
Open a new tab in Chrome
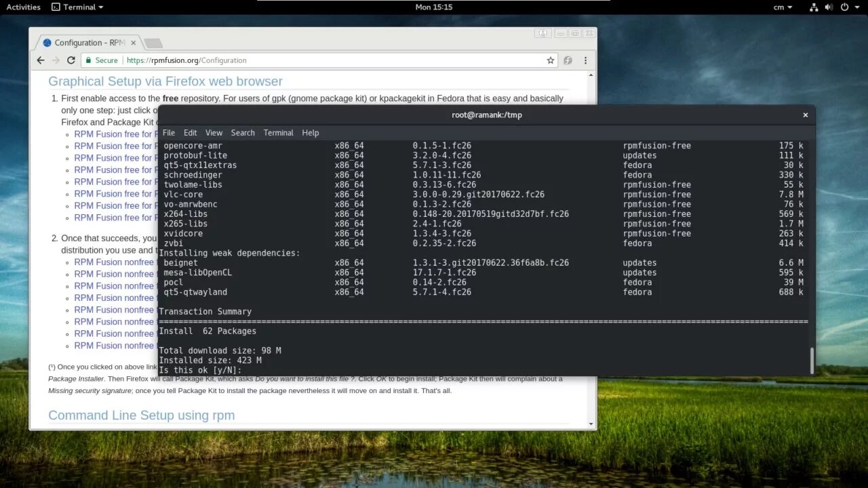coord(153,43)
